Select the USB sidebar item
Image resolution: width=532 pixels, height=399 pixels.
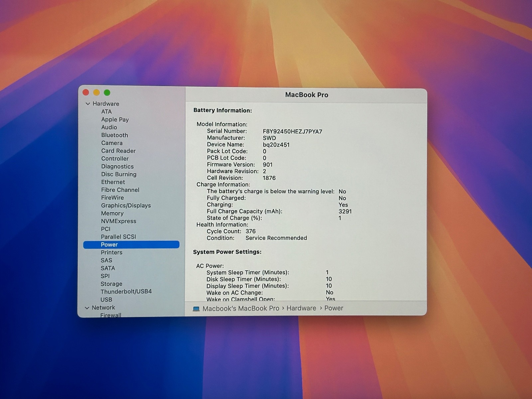click(106, 300)
